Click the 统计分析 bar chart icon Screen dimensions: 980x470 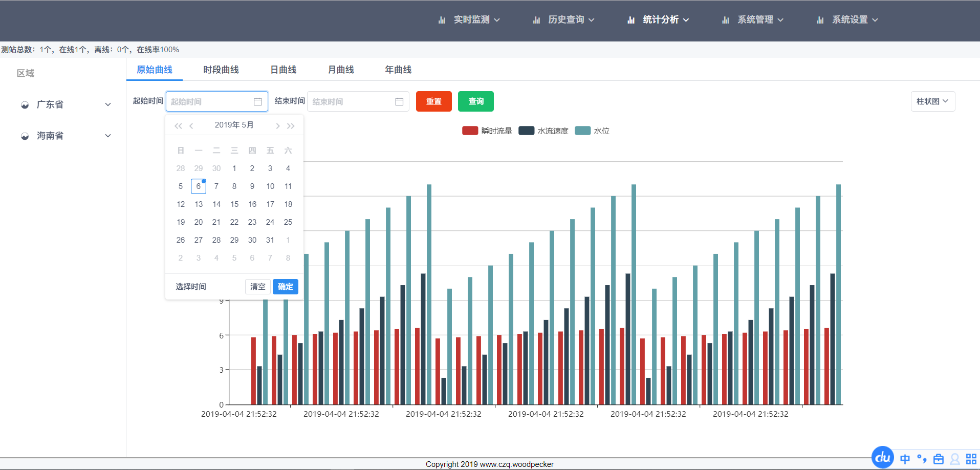pyautogui.click(x=631, y=20)
